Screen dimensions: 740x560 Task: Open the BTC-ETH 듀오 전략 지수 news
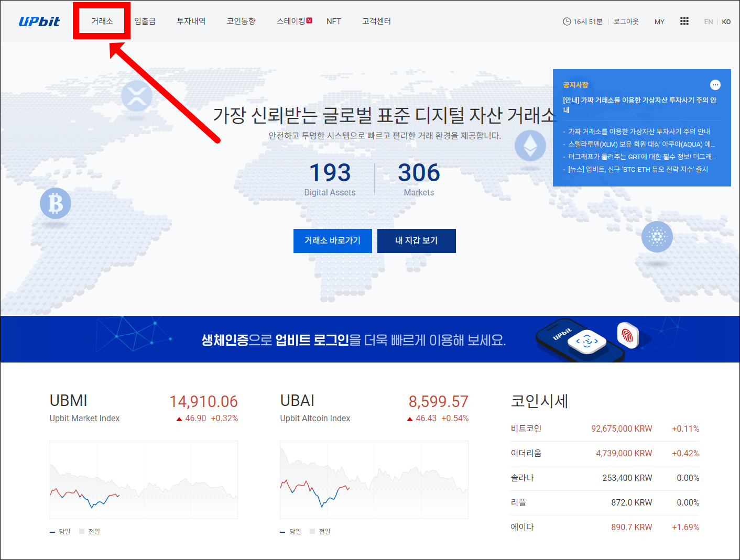(x=638, y=169)
